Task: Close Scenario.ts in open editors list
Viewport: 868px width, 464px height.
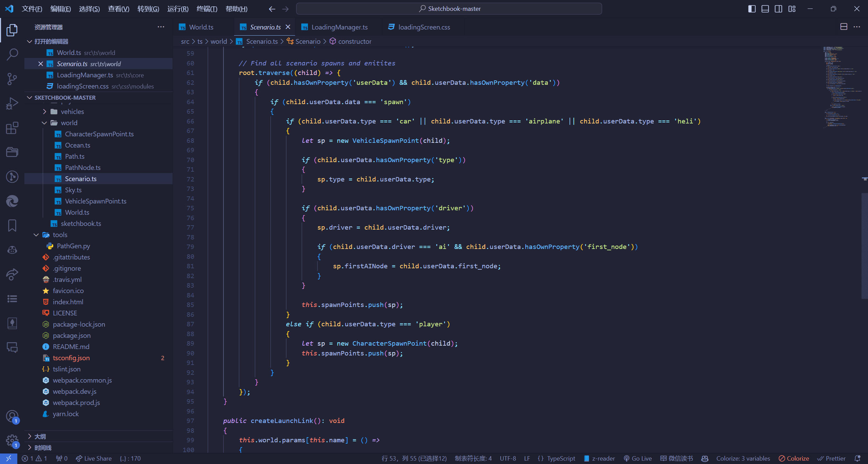Action: click(x=41, y=64)
